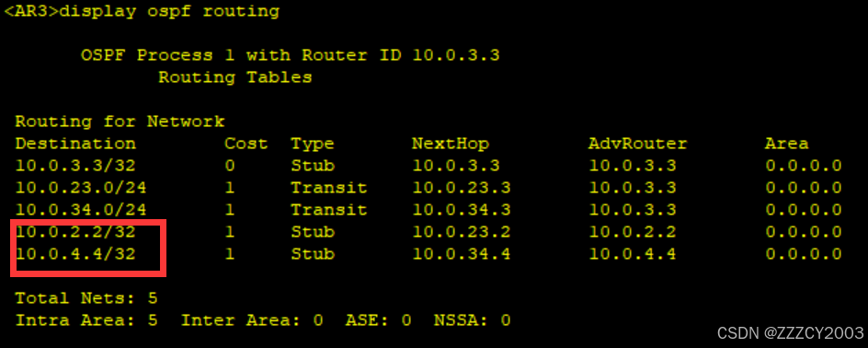The height and width of the screenshot is (348, 868).
Task: Click the display ospf routing command text
Action: [169, 11]
